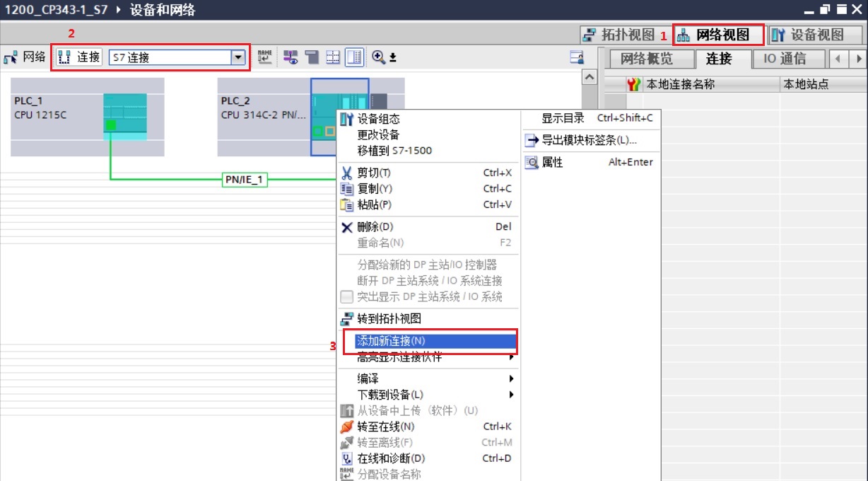Click the 连接 (Connections) toolbar button
The width and height of the screenshot is (868, 481).
coord(79,57)
